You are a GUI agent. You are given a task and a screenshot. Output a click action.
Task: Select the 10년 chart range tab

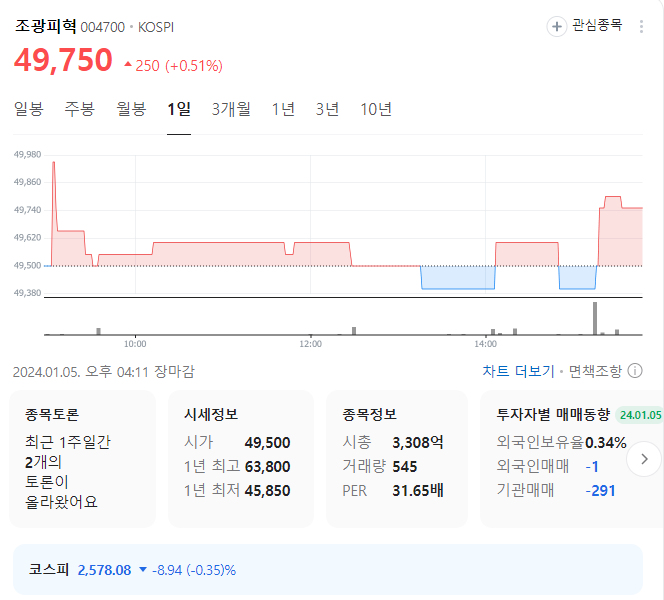click(376, 109)
